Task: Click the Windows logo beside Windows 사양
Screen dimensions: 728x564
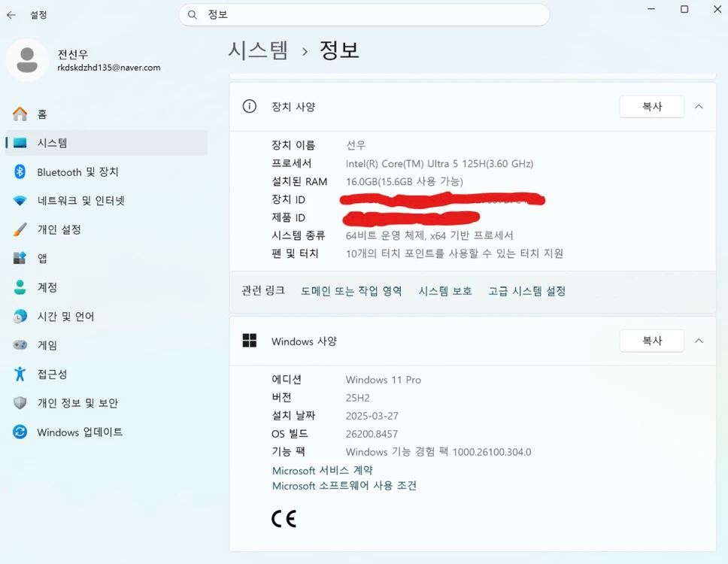Action: coord(250,341)
